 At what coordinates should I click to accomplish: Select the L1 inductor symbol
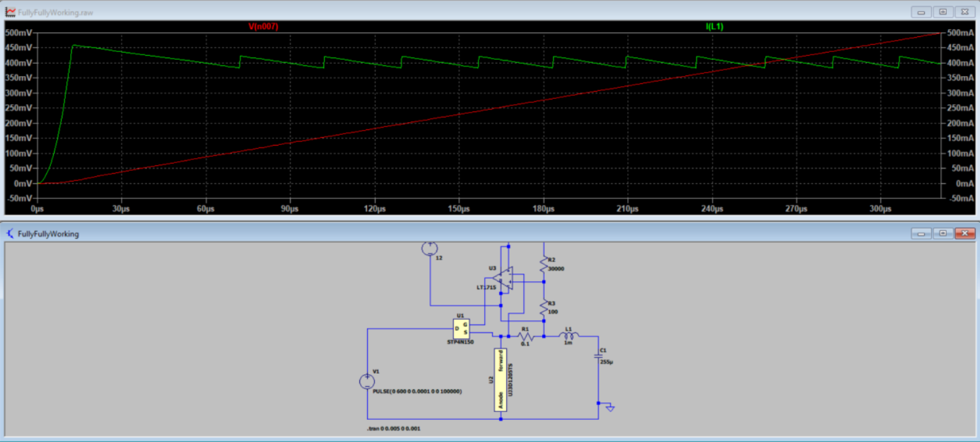pyautogui.click(x=569, y=336)
